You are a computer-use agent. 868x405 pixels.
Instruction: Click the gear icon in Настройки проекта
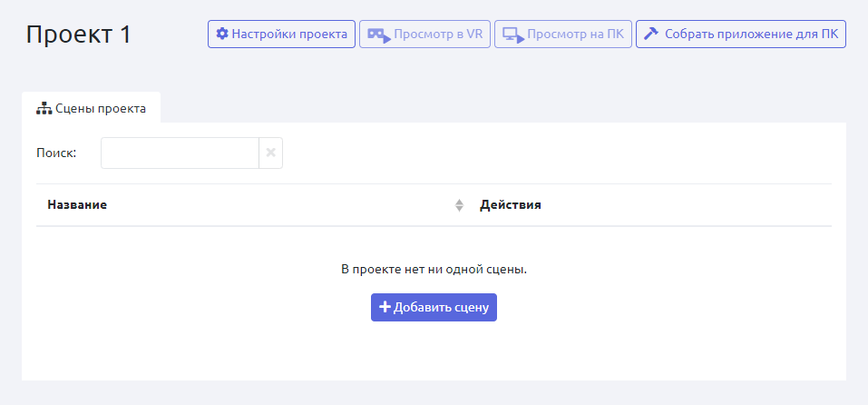(222, 35)
